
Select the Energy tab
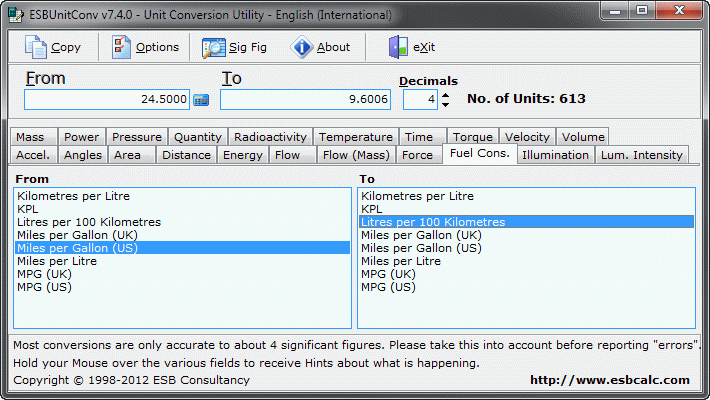pyautogui.click(x=242, y=155)
